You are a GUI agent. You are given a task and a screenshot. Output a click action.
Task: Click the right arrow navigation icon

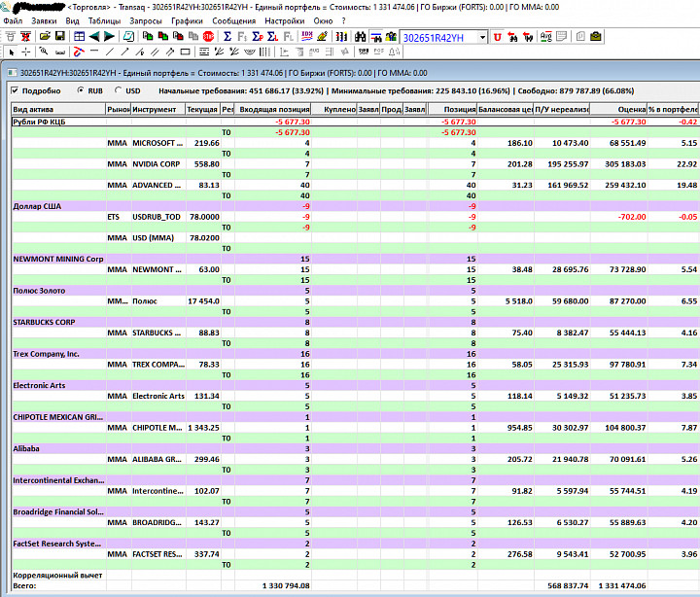[x=109, y=37]
